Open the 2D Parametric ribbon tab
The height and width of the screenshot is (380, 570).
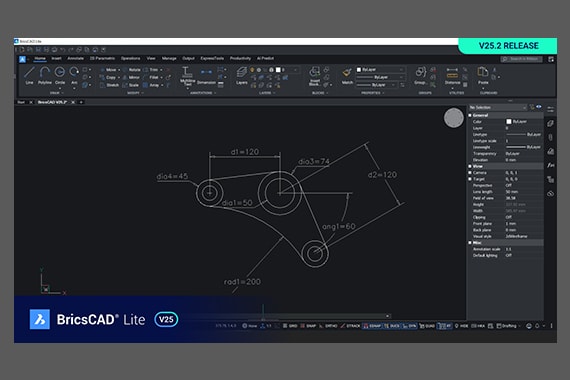(x=102, y=59)
